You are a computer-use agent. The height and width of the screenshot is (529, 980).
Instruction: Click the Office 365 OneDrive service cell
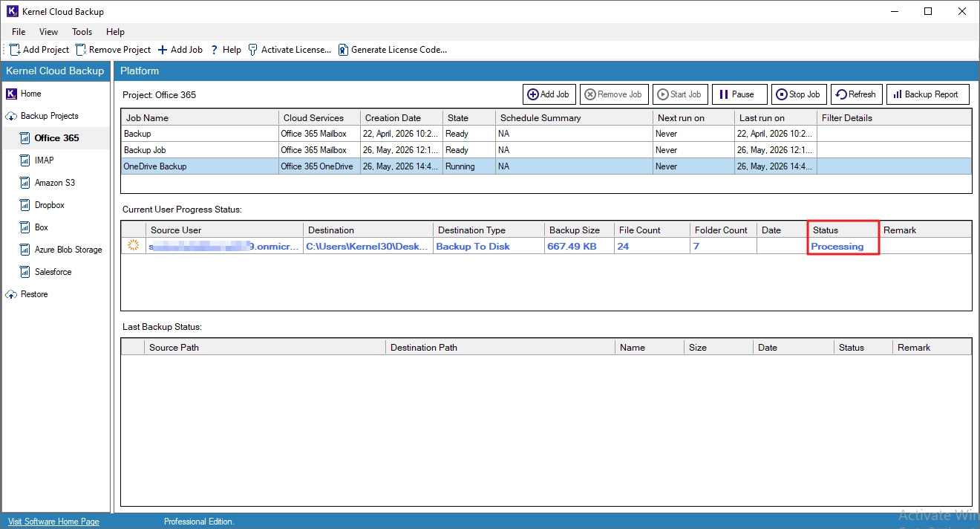319,166
